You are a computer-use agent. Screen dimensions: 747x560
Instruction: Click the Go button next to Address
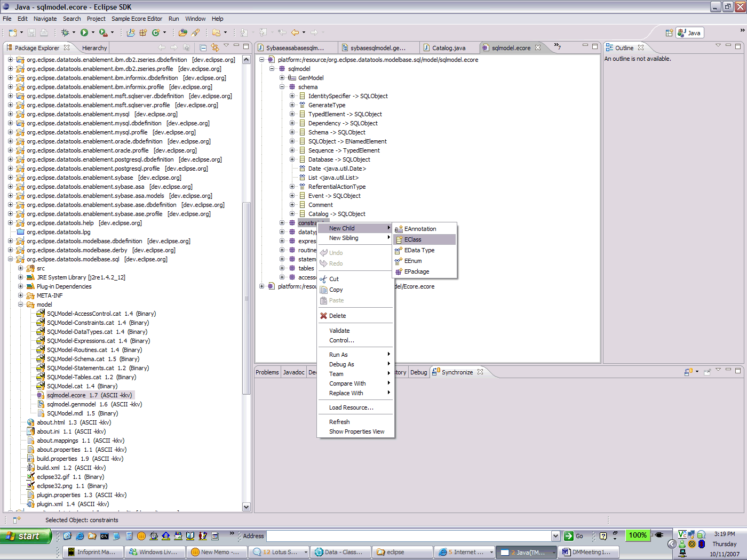(574, 536)
